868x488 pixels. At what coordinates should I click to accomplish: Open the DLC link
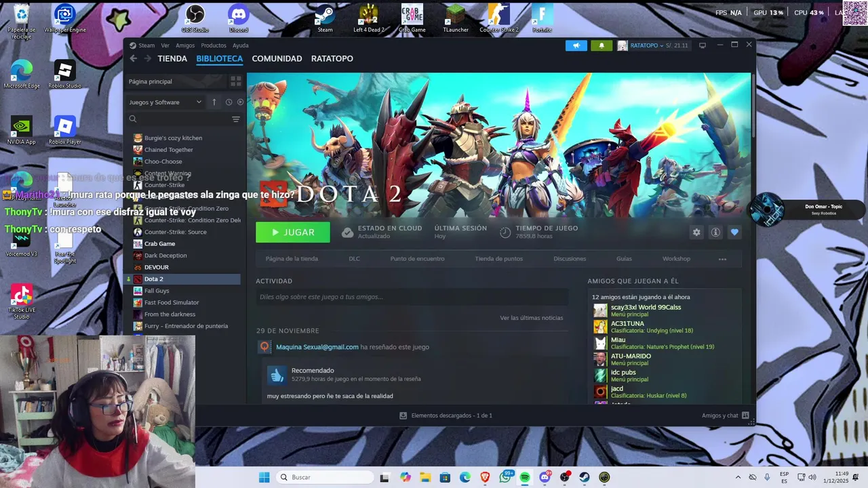354,259
